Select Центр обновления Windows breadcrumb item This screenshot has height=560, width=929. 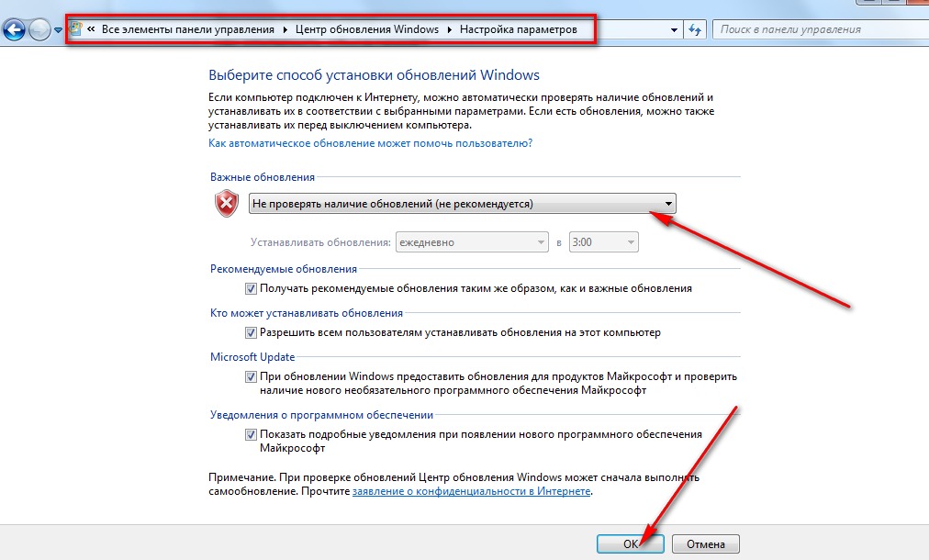coord(367,29)
